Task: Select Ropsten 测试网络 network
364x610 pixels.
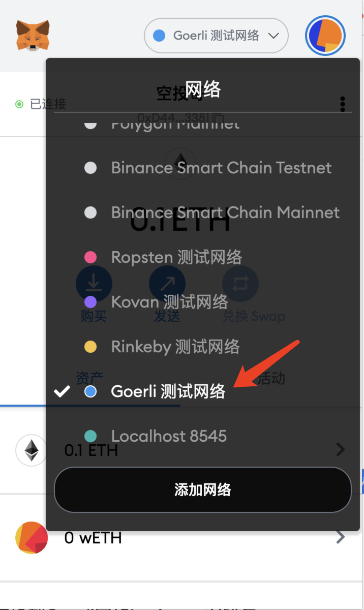Action: pyautogui.click(x=176, y=257)
